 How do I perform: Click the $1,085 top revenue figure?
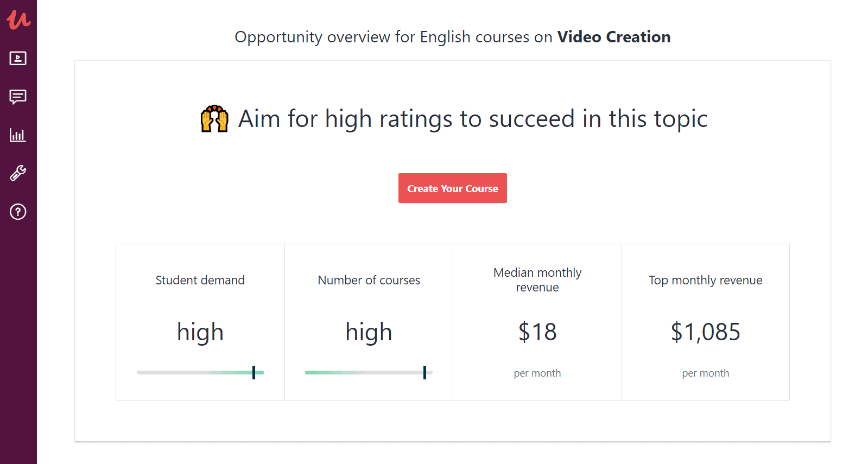click(705, 332)
